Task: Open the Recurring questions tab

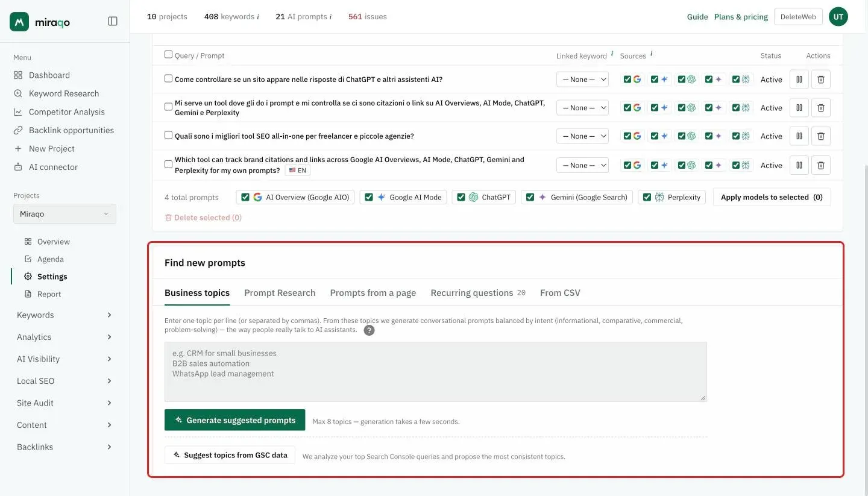Action: coord(478,293)
